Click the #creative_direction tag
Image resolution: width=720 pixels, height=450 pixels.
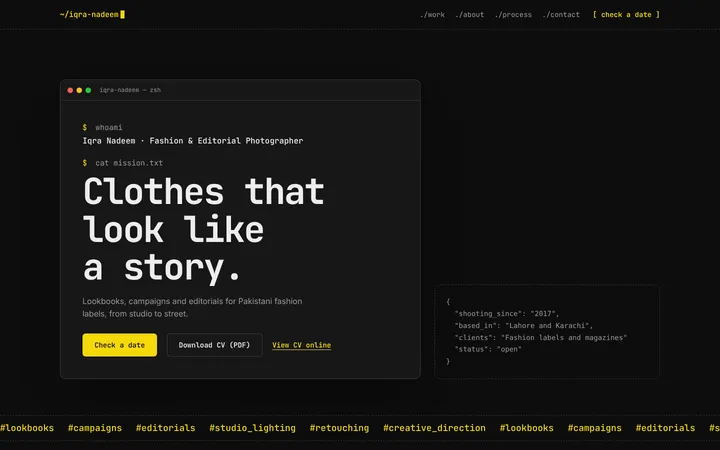coord(434,428)
